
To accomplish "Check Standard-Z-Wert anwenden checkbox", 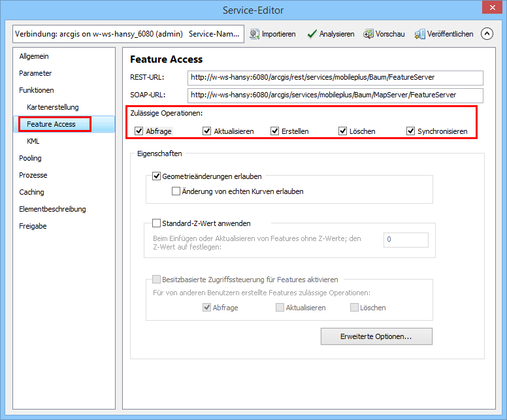I will click(x=157, y=223).
